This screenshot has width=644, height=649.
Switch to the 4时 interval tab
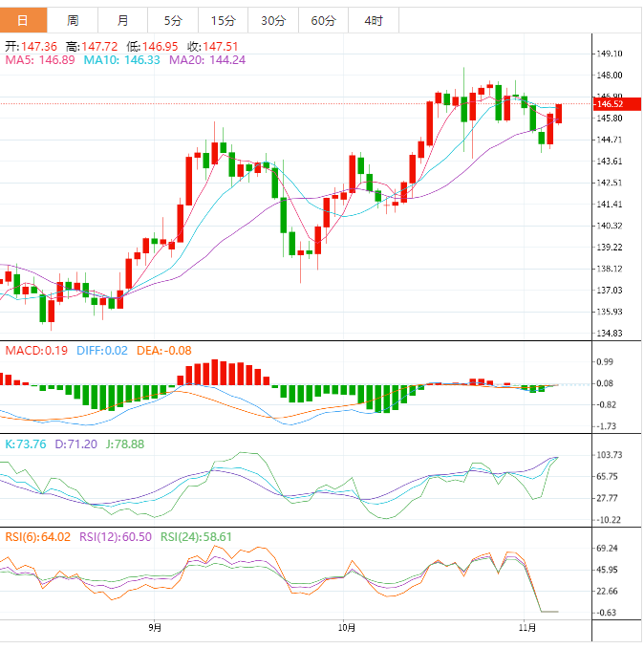(374, 20)
